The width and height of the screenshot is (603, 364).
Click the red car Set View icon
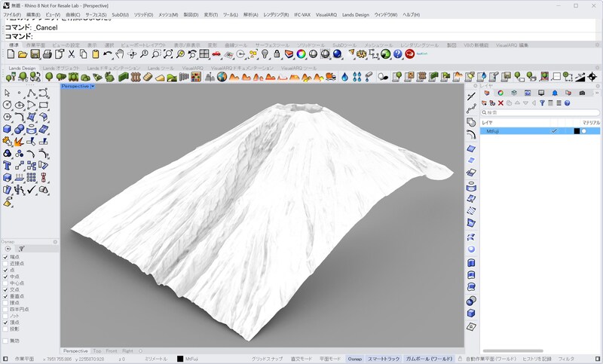[216, 54]
